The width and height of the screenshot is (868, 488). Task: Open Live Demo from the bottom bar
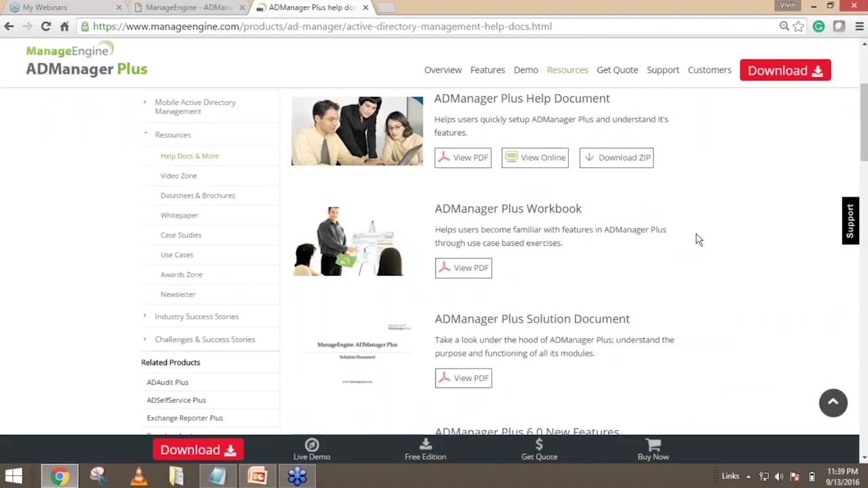[311, 449]
